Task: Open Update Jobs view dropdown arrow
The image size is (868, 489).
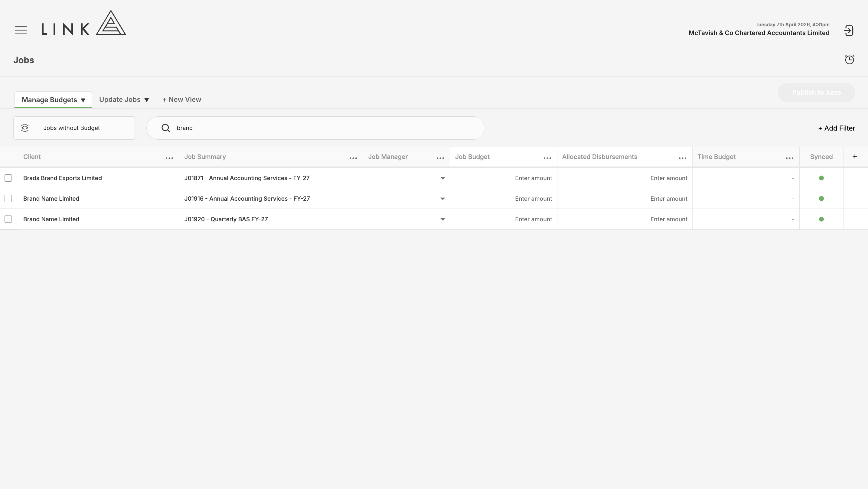Action: [147, 100]
